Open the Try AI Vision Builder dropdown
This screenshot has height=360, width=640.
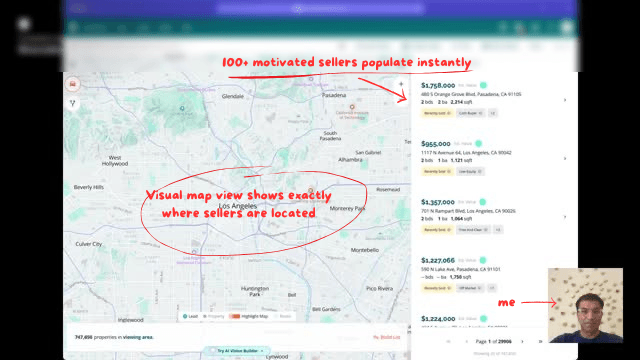tap(237, 351)
